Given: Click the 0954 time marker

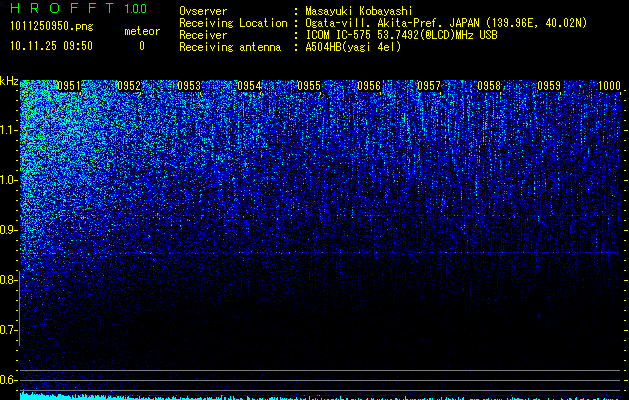Looking at the screenshot, I should 249,86.
